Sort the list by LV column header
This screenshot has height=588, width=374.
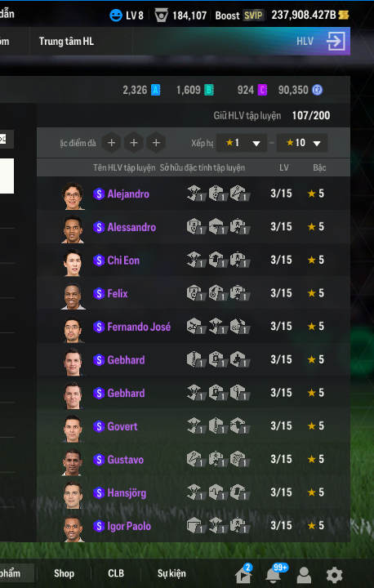tap(284, 167)
